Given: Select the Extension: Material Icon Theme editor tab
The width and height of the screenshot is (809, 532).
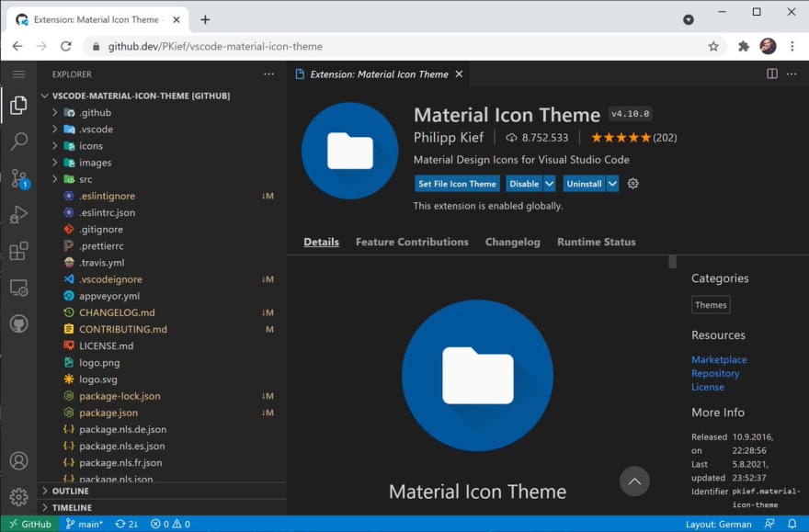Looking at the screenshot, I should [379, 74].
